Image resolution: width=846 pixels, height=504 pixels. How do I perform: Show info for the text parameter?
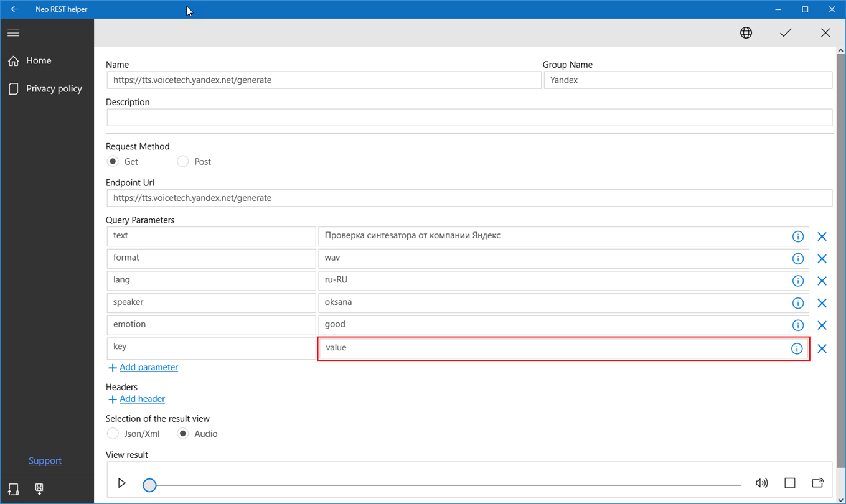tap(797, 236)
